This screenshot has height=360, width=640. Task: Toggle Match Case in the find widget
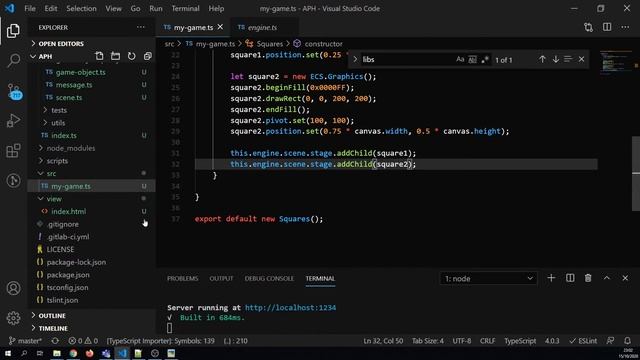pos(460,59)
